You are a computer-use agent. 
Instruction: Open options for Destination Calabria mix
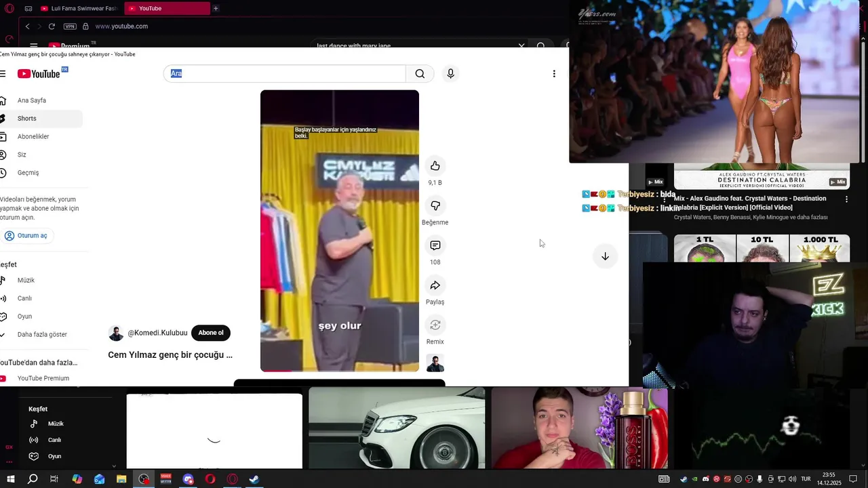846,199
